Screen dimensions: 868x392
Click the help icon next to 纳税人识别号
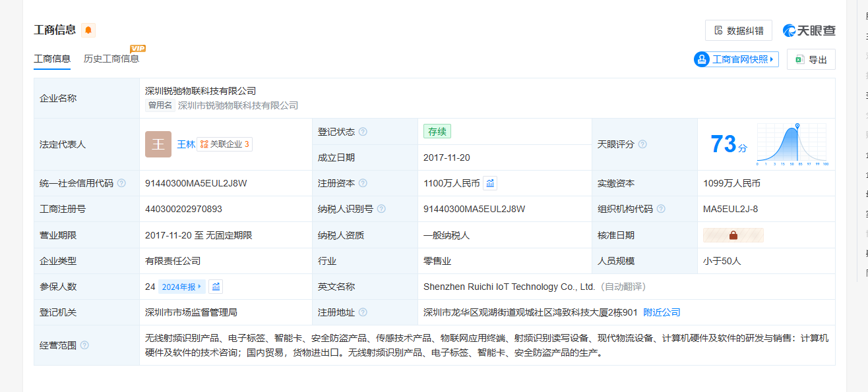(x=381, y=209)
